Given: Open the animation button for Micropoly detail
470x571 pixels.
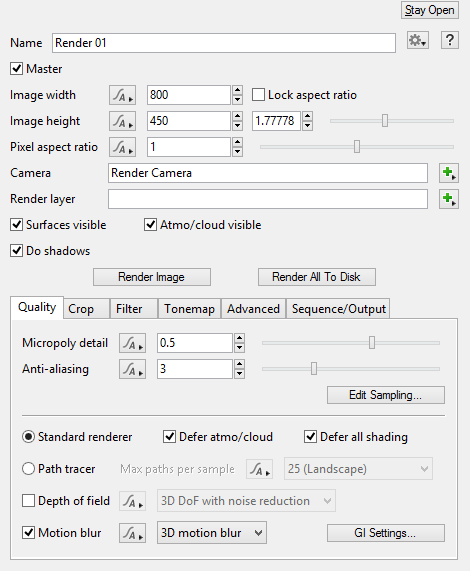Looking at the screenshot, I should [133, 343].
